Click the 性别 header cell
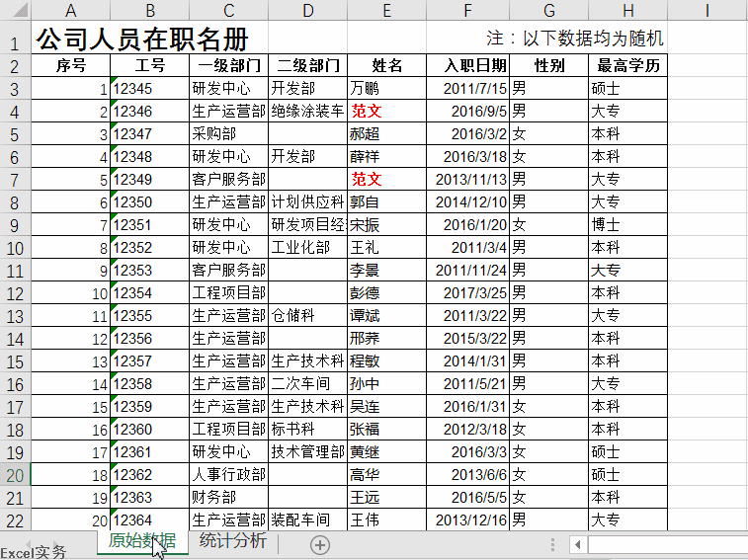748x560 pixels. [549, 66]
